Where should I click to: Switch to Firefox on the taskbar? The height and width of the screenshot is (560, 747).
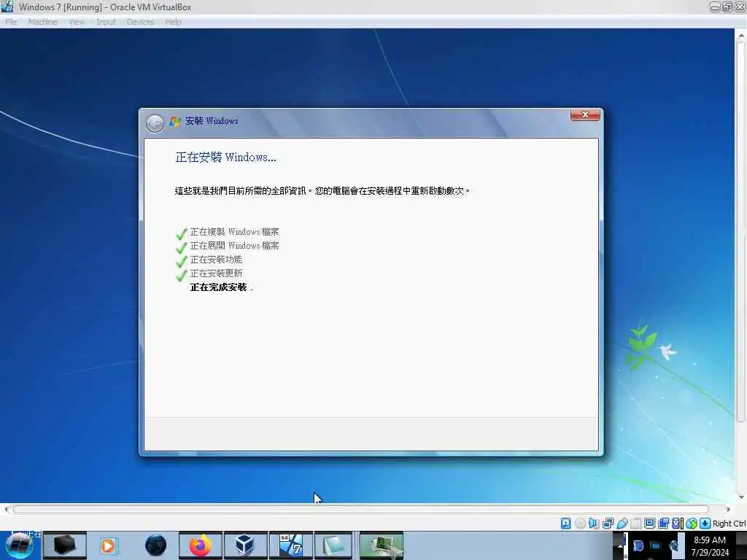[x=201, y=545]
